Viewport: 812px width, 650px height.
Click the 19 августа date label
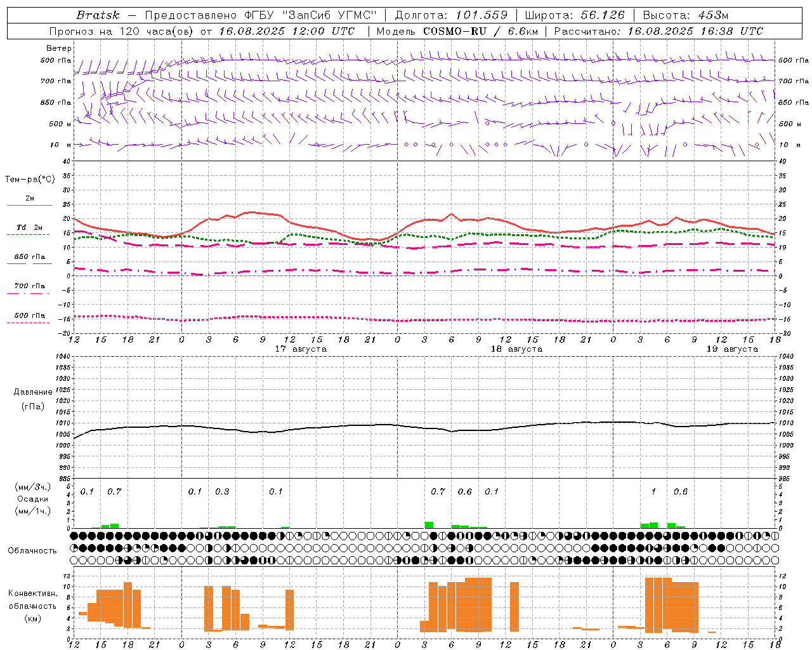(x=732, y=349)
